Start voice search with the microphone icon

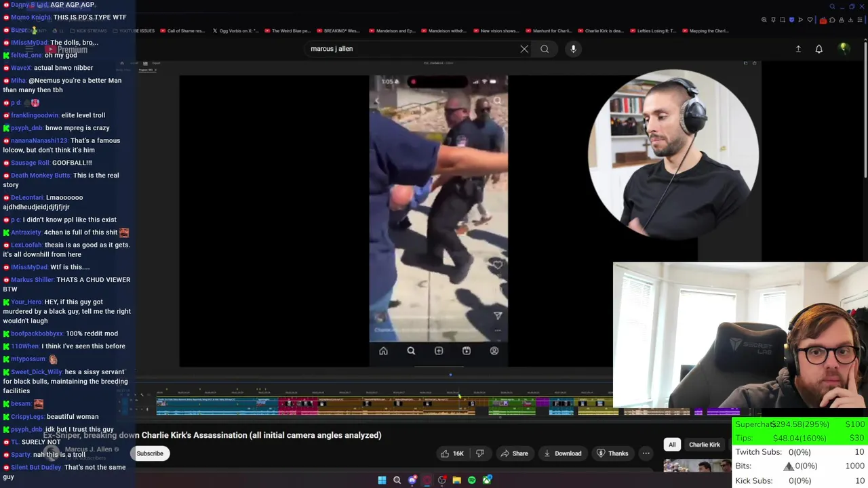[573, 49]
